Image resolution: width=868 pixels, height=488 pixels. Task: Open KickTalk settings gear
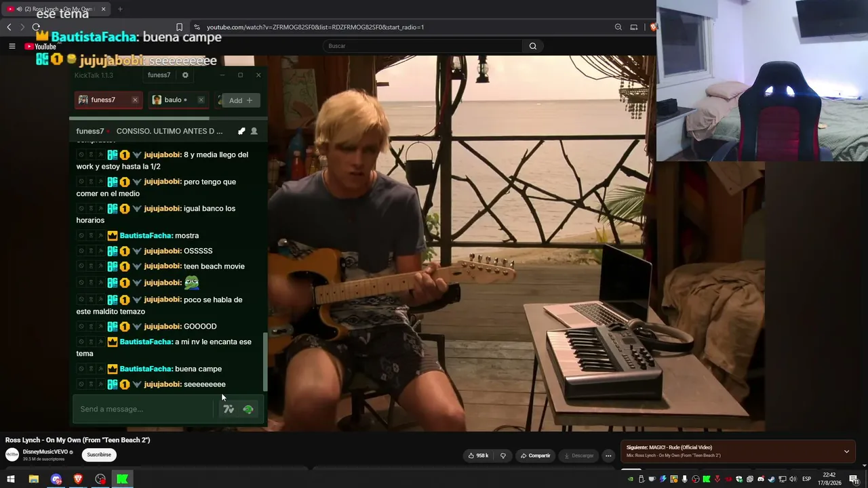point(185,75)
